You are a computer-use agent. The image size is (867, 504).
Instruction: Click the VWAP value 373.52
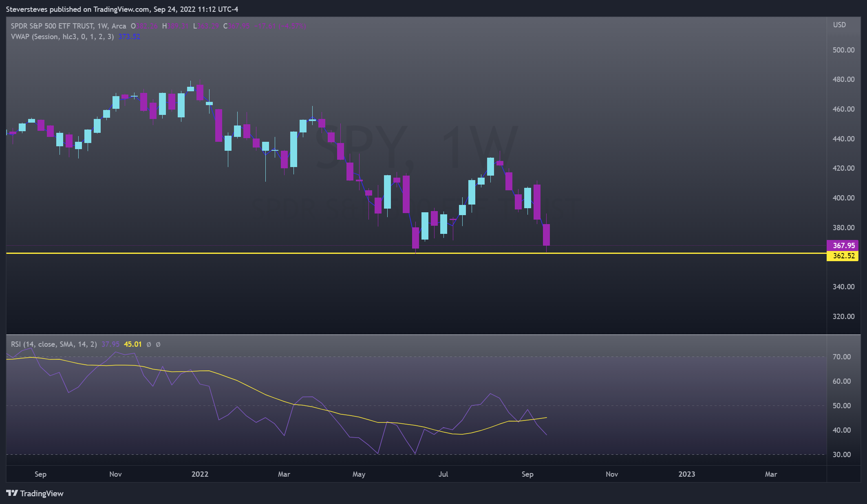[x=129, y=37]
